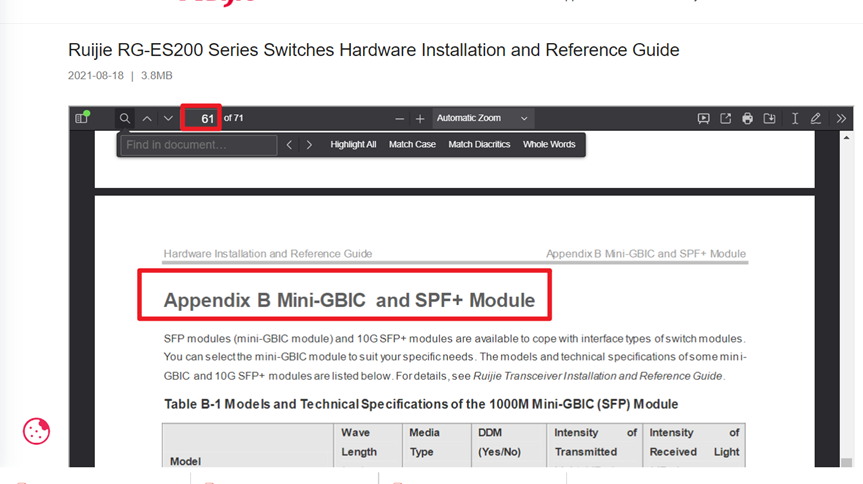
Task: Toggle Match Case option
Action: (412, 144)
